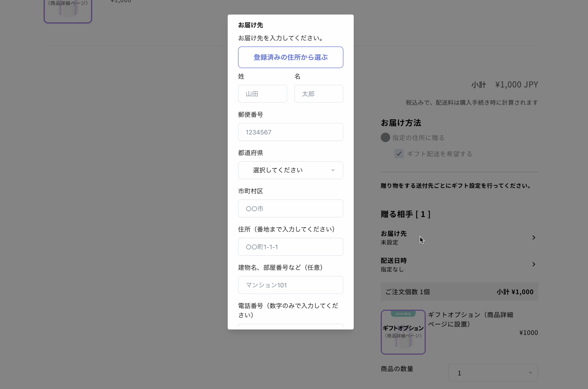
Task: Click the 配送日時 row chevron arrow
Action: pyautogui.click(x=533, y=264)
